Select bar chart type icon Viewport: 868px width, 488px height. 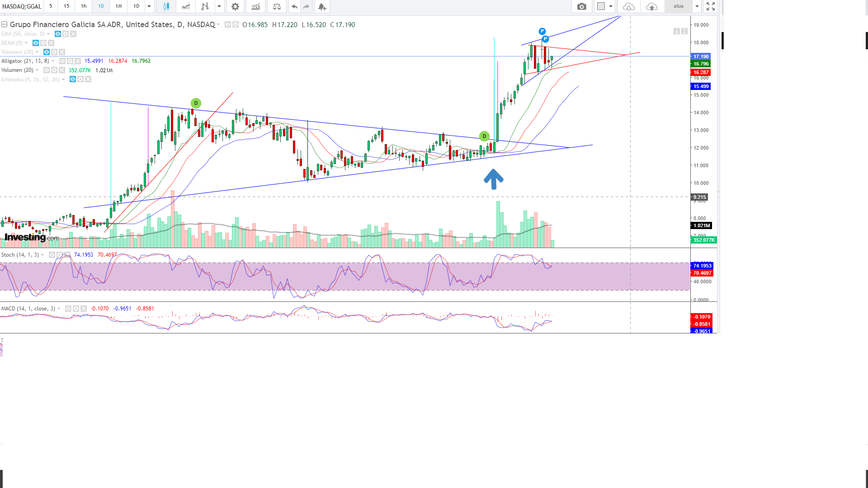pyautogui.click(x=205, y=6)
